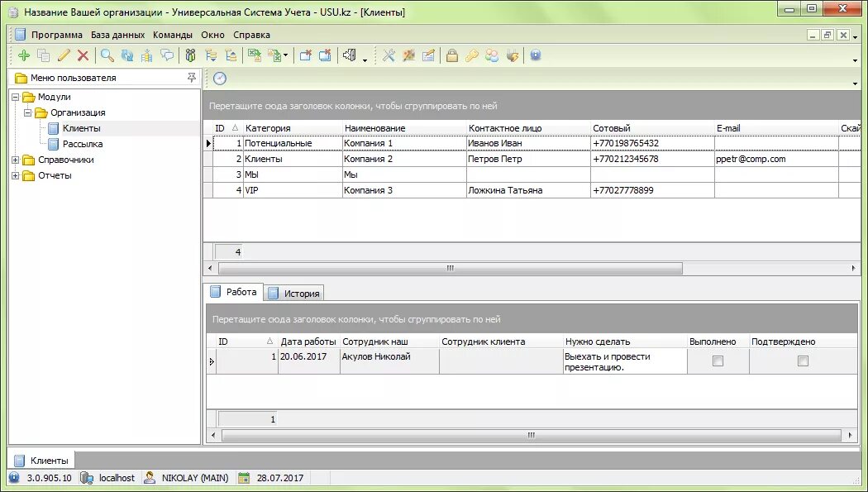
Task: Click the Copy record toolbar icon
Action: point(43,55)
